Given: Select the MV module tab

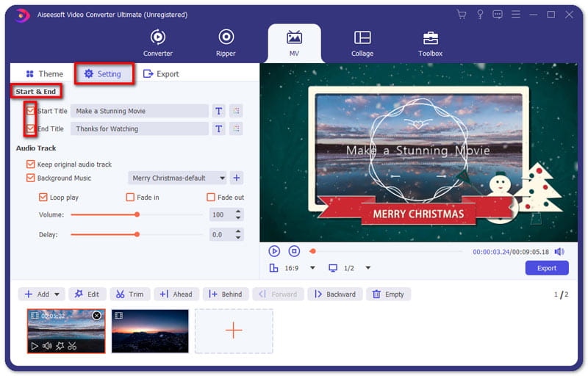Looking at the screenshot, I should pyautogui.click(x=295, y=43).
